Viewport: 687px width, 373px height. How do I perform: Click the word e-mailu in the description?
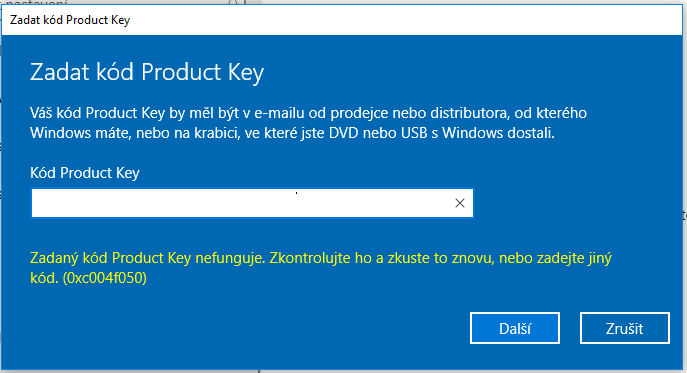pyautogui.click(x=279, y=113)
